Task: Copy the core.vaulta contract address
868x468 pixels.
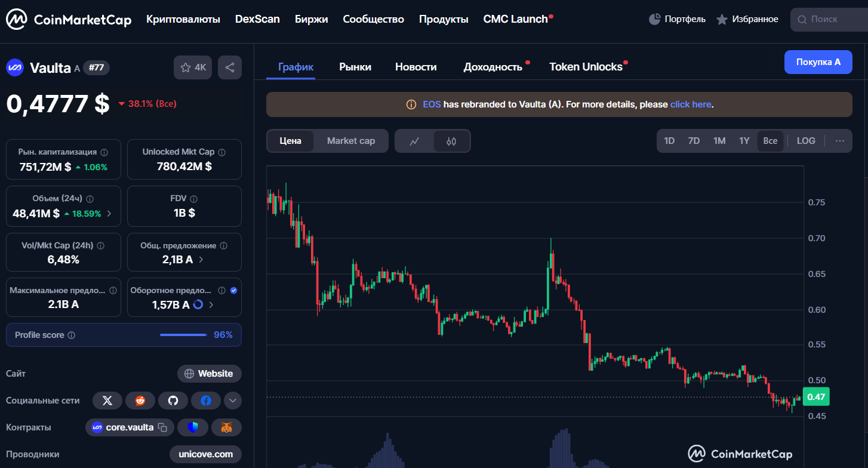Action: [x=162, y=427]
